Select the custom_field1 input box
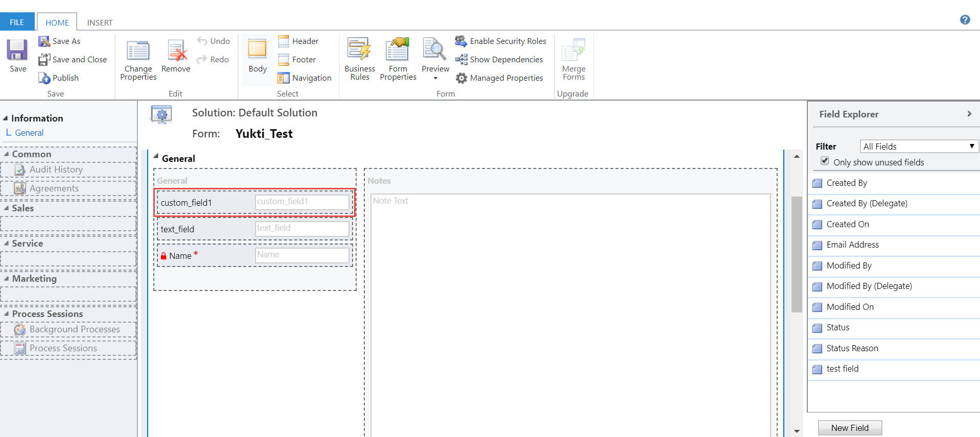This screenshot has width=980, height=437. click(302, 202)
